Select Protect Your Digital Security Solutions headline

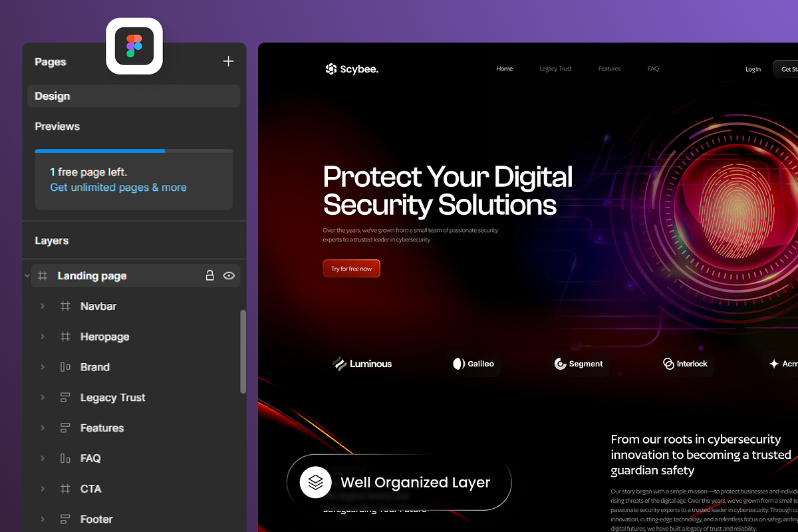[x=448, y=190]
